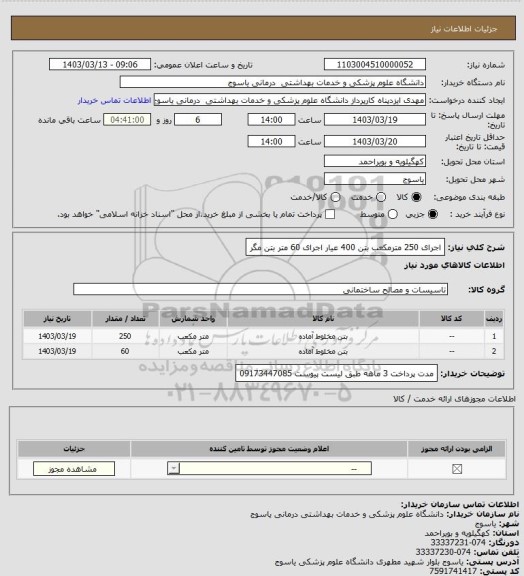This screenshot has height=576, width=524.
Task: Click the تعداد / مقدار column header
Action: point(125,319)
